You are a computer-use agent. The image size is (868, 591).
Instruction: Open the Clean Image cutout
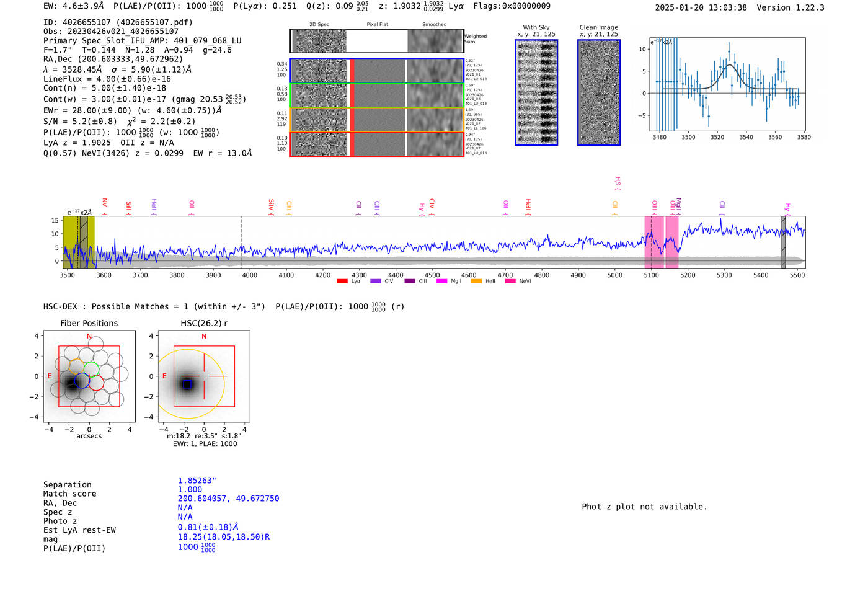click(599, 92)
